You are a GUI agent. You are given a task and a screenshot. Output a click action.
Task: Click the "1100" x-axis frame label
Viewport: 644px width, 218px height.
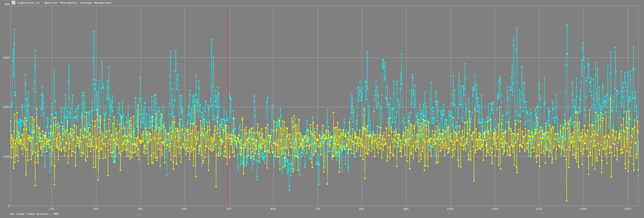[495, 209]
